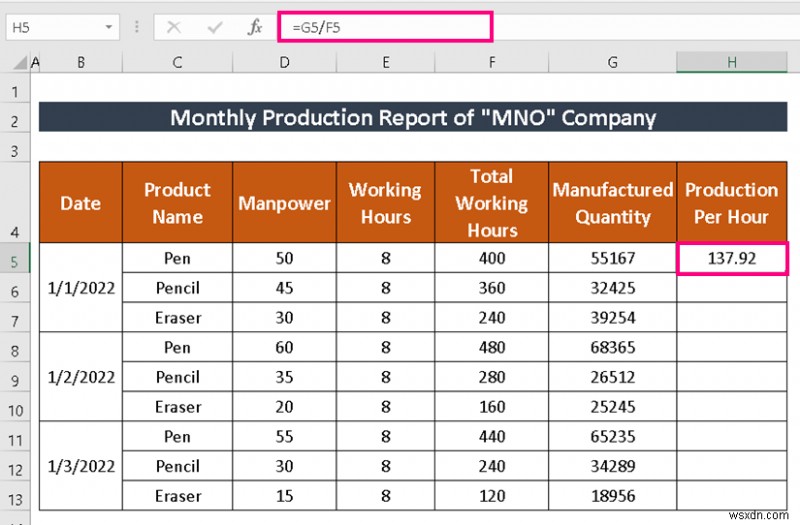Image resolution: width=800 pixels, height=525 pixels.
Task: Select total hours cell 160
Action: tap(492, 406)
